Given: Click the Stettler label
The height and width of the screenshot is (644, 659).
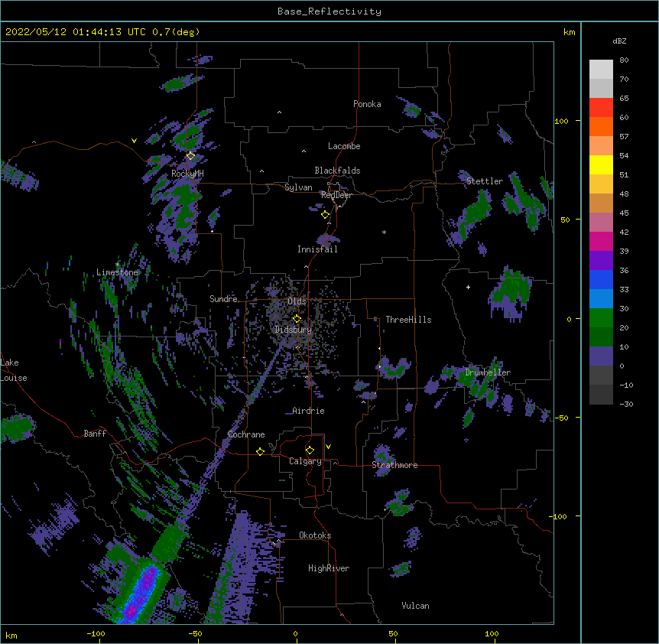Looking at the screenshot, I should [485, 181].
